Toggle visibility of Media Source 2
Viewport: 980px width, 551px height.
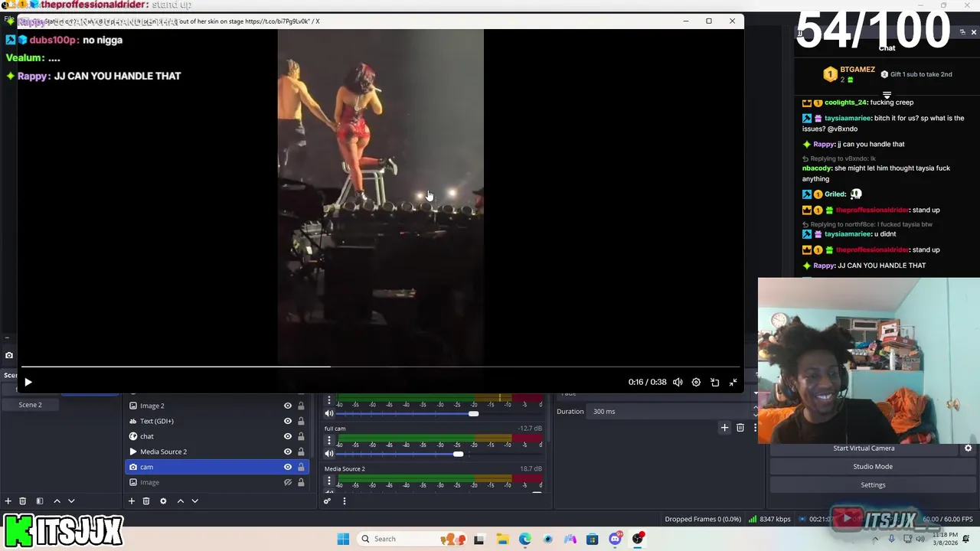[288, 452]
